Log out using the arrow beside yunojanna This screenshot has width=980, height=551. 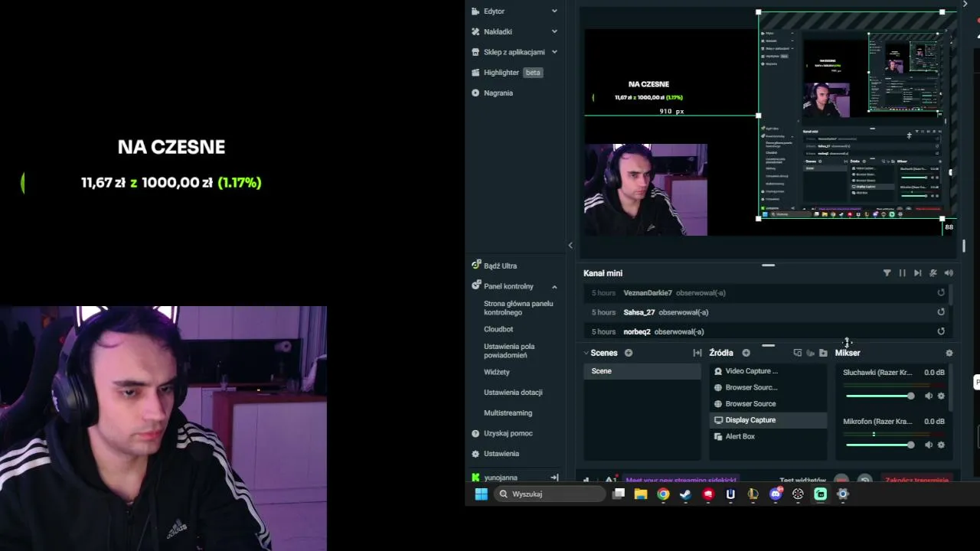554,478
